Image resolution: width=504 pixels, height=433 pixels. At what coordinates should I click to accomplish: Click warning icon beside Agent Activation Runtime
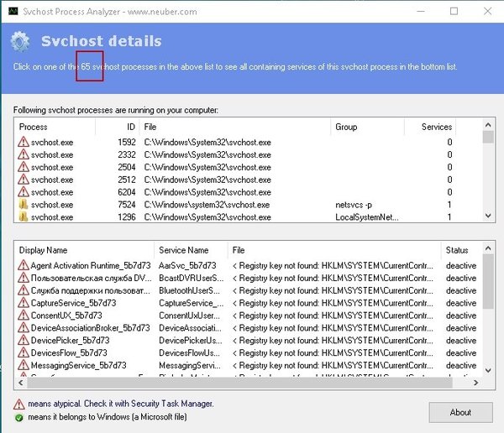click(x=23, y=265)
